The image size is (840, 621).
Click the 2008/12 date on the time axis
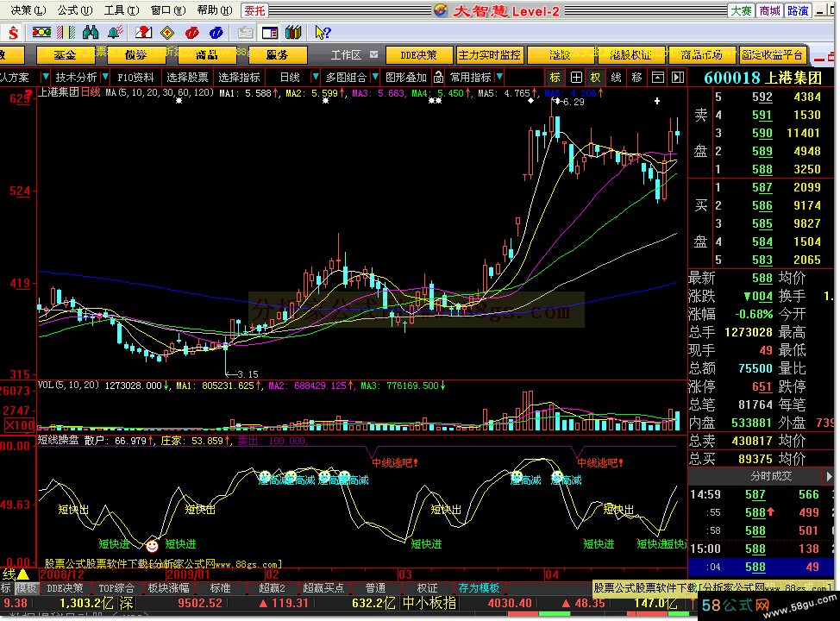pyautogui.click(x=61, y=575)
